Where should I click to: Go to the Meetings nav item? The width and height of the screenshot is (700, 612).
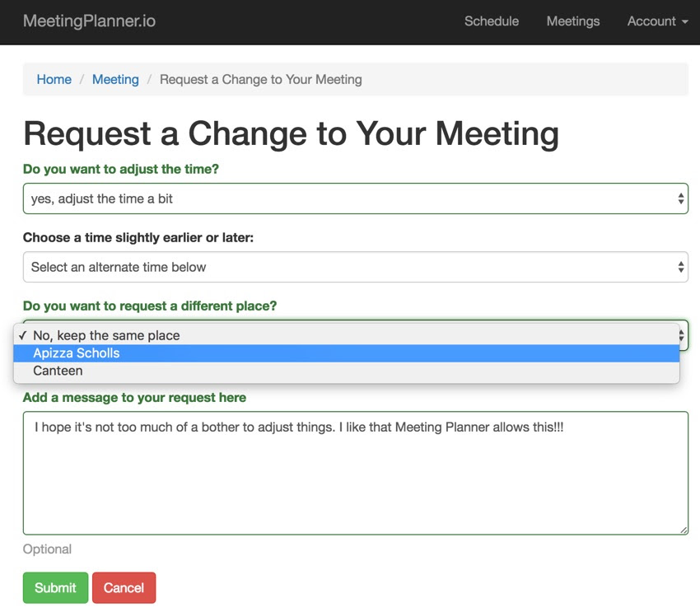[x=573, y=21]
